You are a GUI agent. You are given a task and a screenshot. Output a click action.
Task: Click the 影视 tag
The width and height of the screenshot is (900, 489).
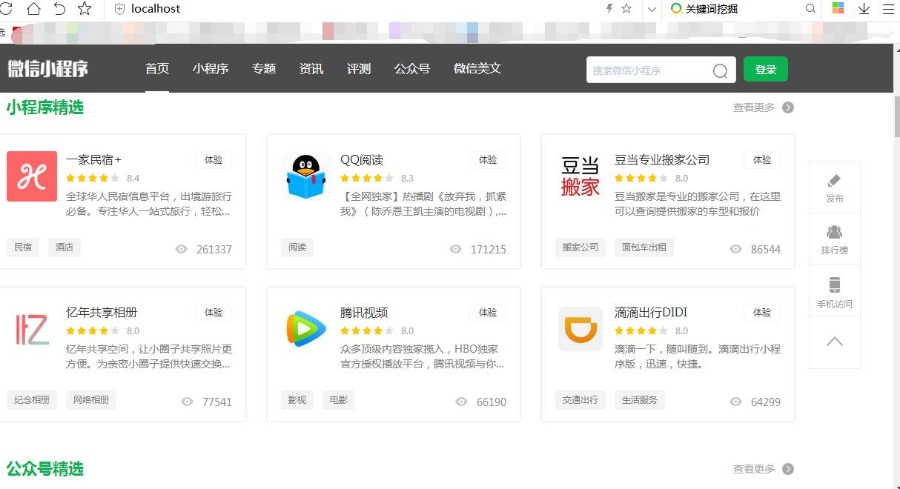pyautogui.click(x=297, y=400)
